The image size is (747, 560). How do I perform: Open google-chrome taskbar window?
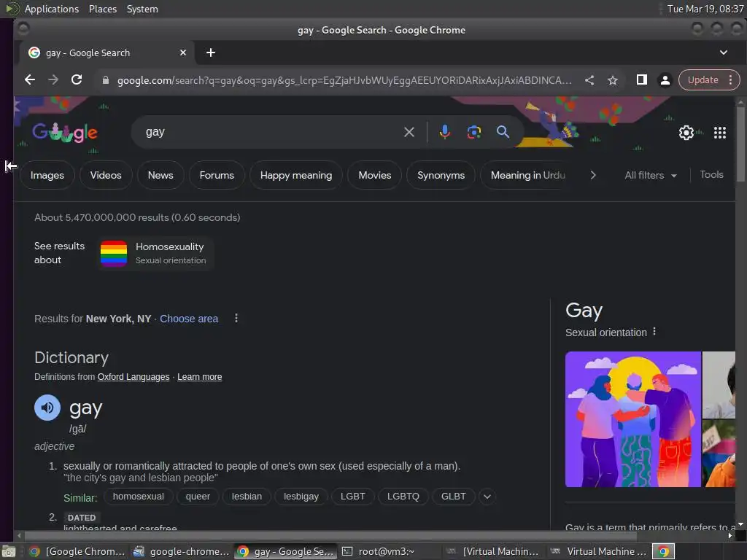coord(182,551)
